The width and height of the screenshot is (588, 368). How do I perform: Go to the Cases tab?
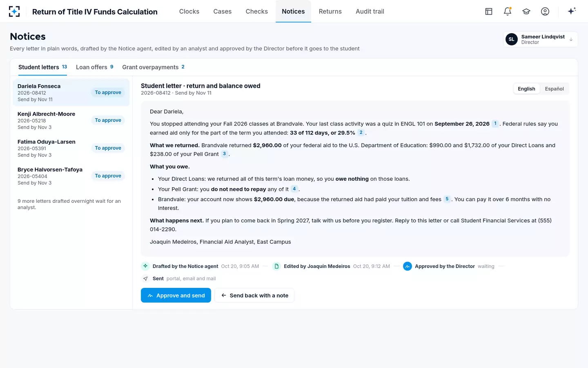(223, 11)
